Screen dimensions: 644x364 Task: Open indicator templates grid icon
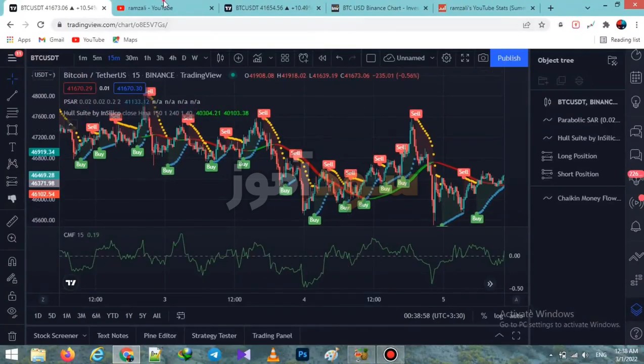coord(285,58)
